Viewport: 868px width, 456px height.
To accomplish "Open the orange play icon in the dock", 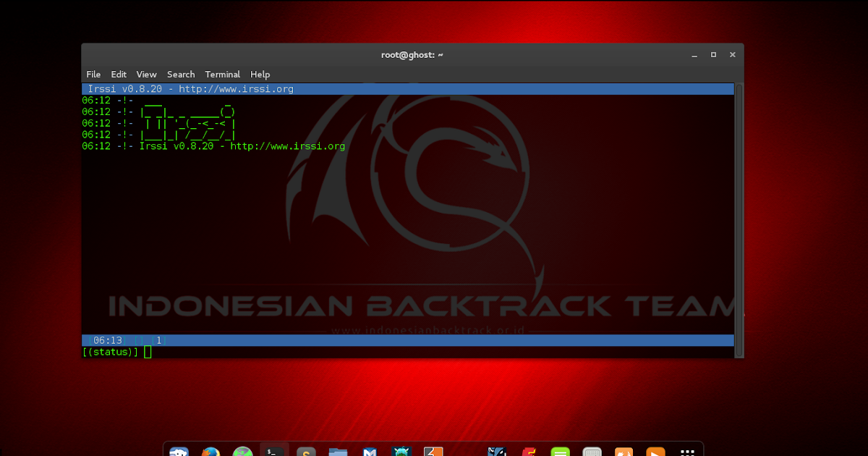I will click(655, 452).
